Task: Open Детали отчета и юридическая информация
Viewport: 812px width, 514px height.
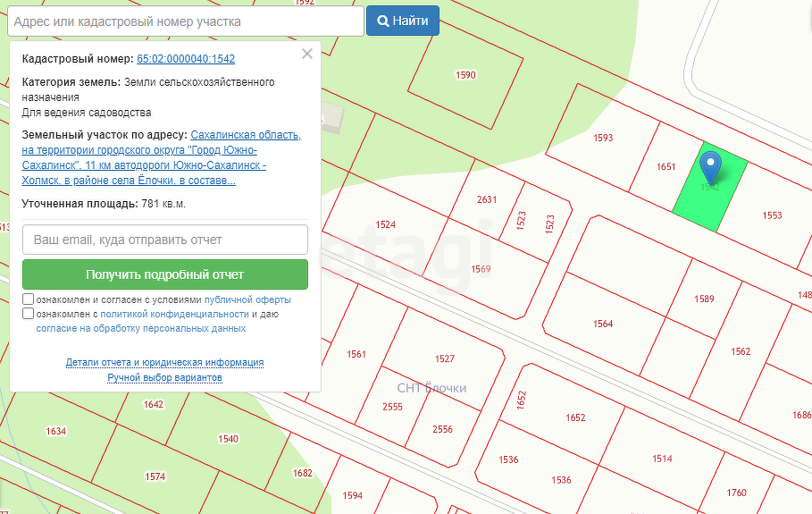Action: pyautogui.click(x=164, y=362)
